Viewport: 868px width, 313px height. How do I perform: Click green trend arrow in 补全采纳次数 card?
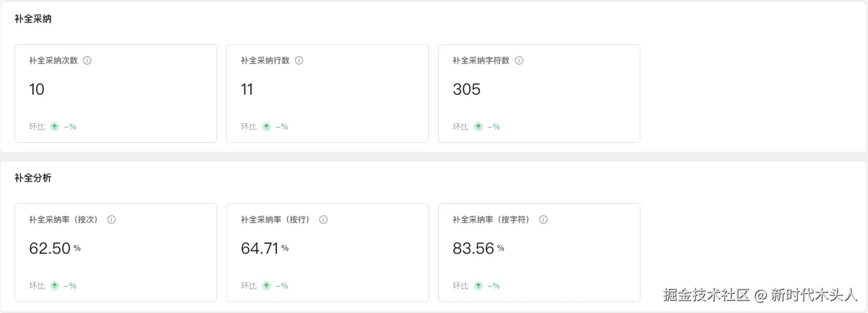tap(55, 127)
